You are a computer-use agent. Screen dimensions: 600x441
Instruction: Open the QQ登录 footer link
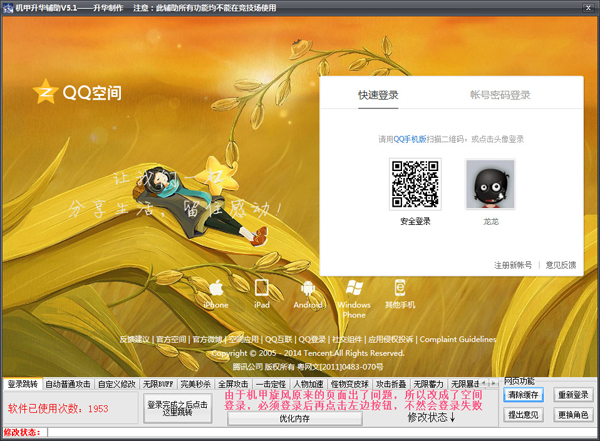click(312, 339)
